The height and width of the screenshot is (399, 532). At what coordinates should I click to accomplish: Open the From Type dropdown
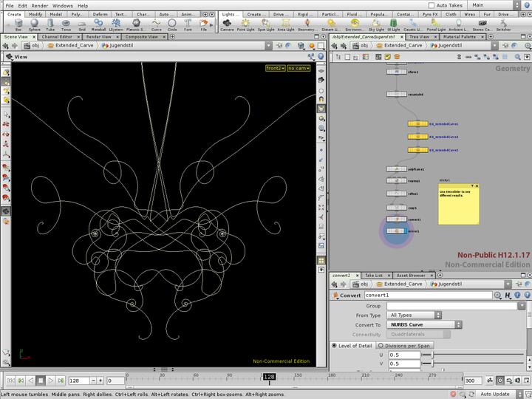pyautogui.click(x=414, y=316)
